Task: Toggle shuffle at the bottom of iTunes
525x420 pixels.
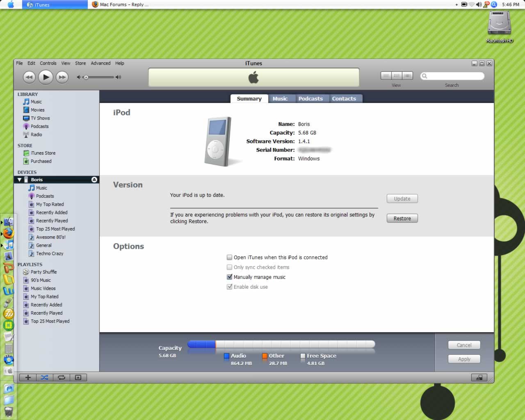Action: point(45,377)
